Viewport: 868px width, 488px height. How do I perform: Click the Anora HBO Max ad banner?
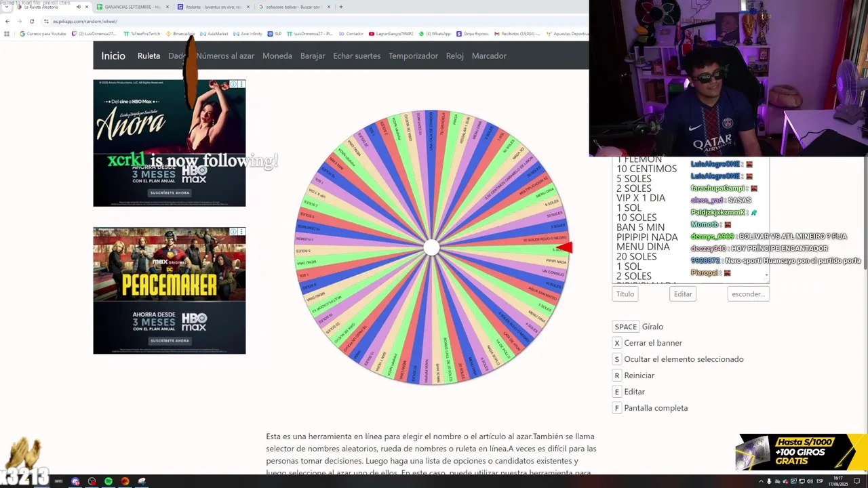pyautogui.click(x=170, y=143)
